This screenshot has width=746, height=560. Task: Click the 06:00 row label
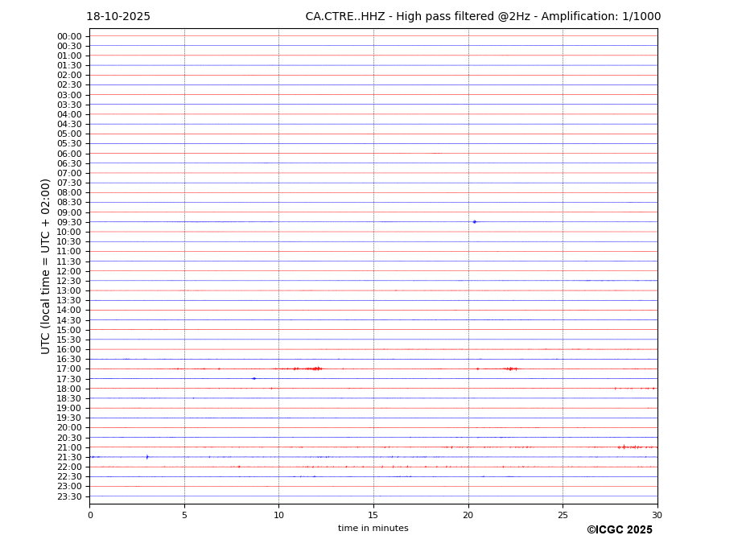69,154
